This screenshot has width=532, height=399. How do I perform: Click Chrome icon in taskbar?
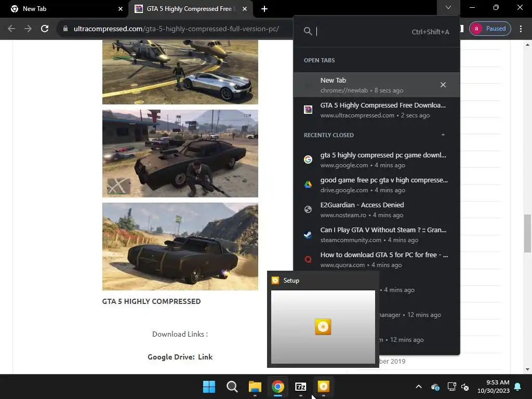coord(278,387)
